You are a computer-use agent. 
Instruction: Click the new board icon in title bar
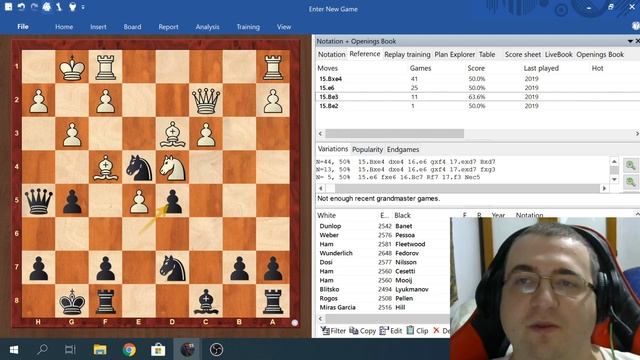(8, 7)
